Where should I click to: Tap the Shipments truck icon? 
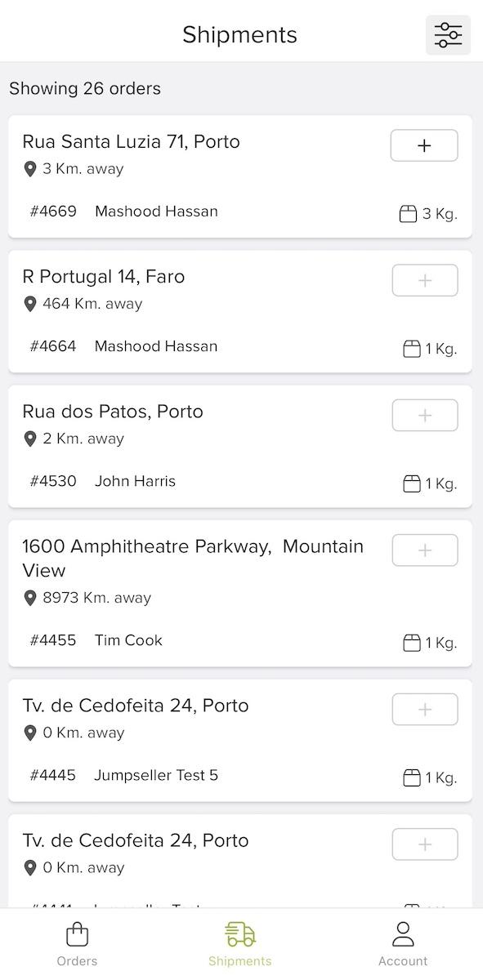(239, 935)
